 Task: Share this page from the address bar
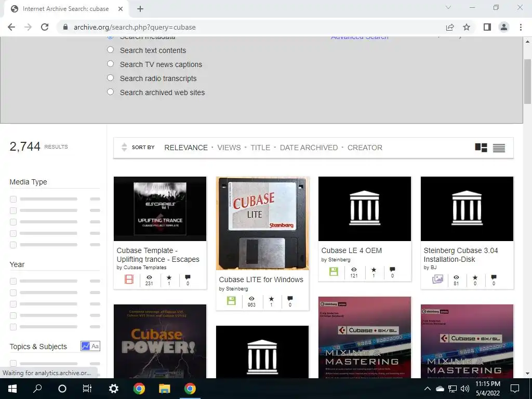[450, 27]
